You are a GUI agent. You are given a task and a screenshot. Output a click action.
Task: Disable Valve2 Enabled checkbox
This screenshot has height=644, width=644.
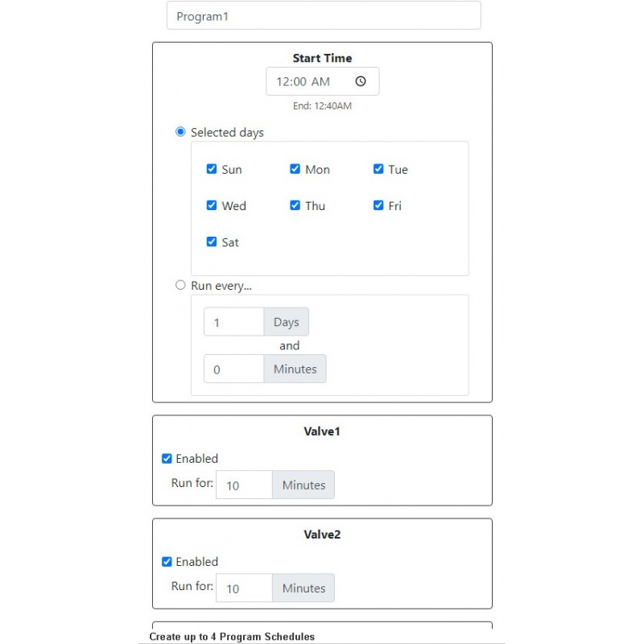(167, 561)
